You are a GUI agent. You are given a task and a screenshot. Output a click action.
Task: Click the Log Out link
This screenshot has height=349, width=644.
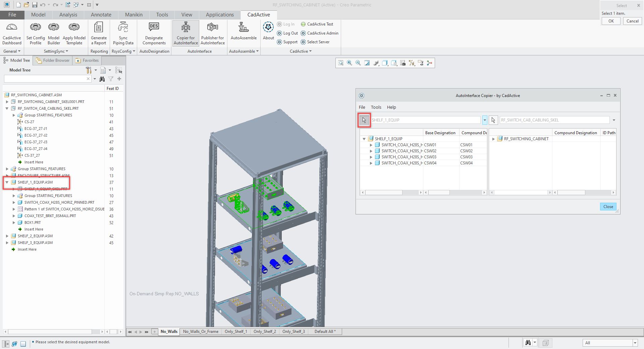[x=287, y=33]
